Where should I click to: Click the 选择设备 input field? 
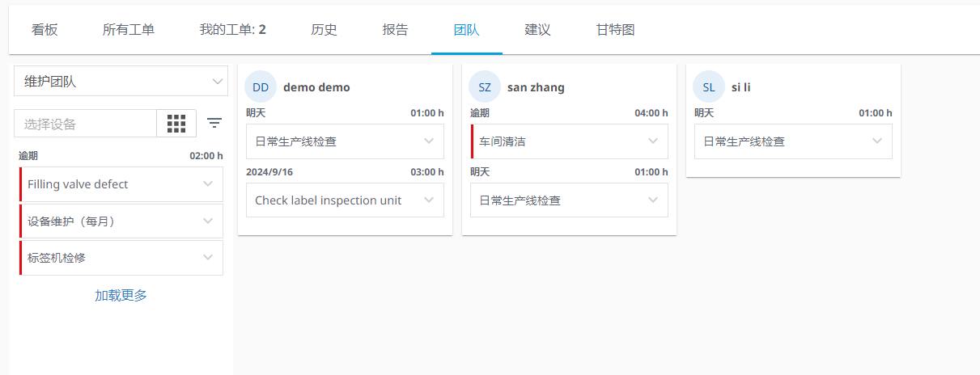click(85, 124)
